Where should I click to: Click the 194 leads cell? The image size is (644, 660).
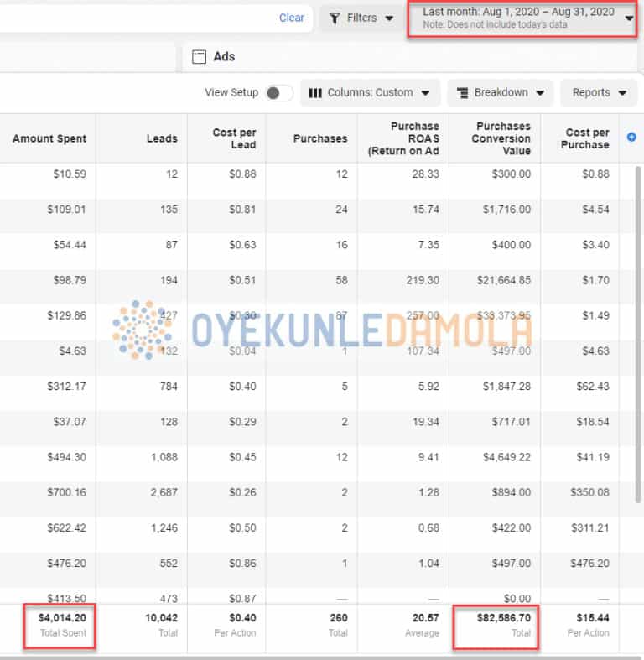(x=169, y=280)
